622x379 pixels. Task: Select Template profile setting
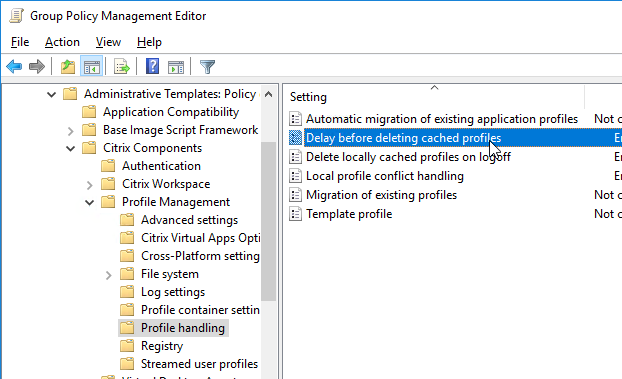pos(349,214)
